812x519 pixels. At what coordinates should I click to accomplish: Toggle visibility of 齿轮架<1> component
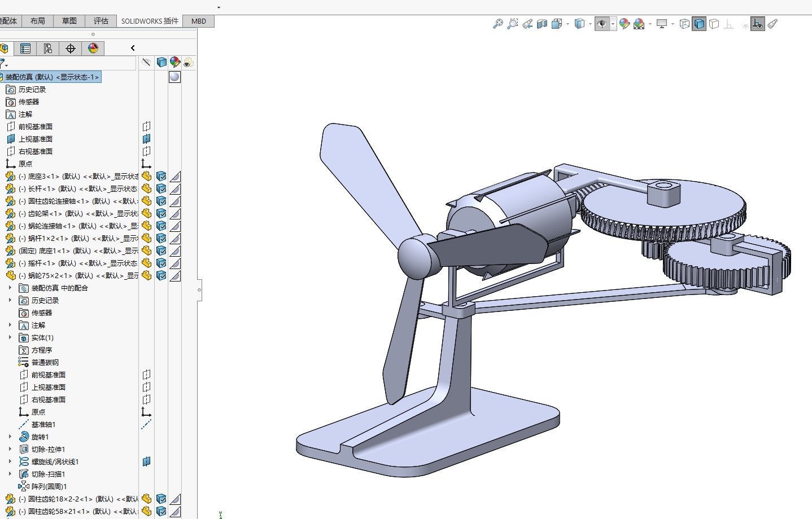146,213
